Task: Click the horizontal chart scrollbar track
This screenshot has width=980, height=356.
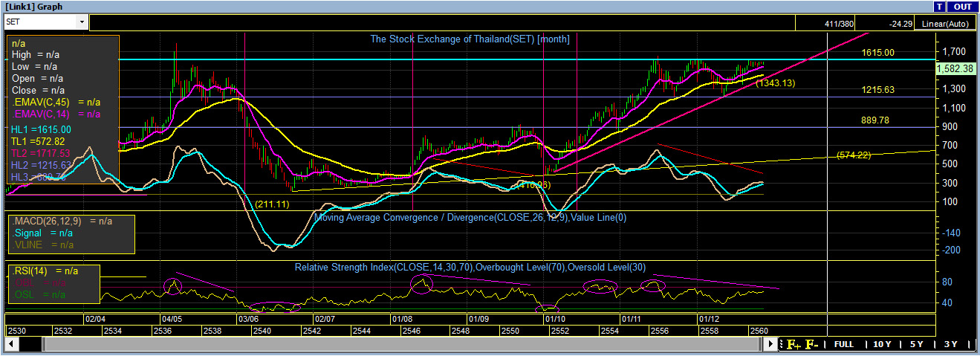Action: (x=401, y=345)
